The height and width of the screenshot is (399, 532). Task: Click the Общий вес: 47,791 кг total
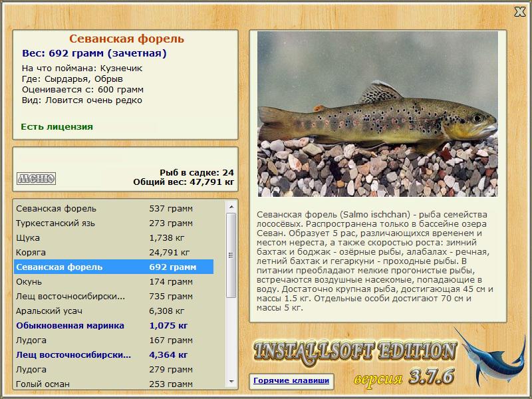[x=184, y=182]
